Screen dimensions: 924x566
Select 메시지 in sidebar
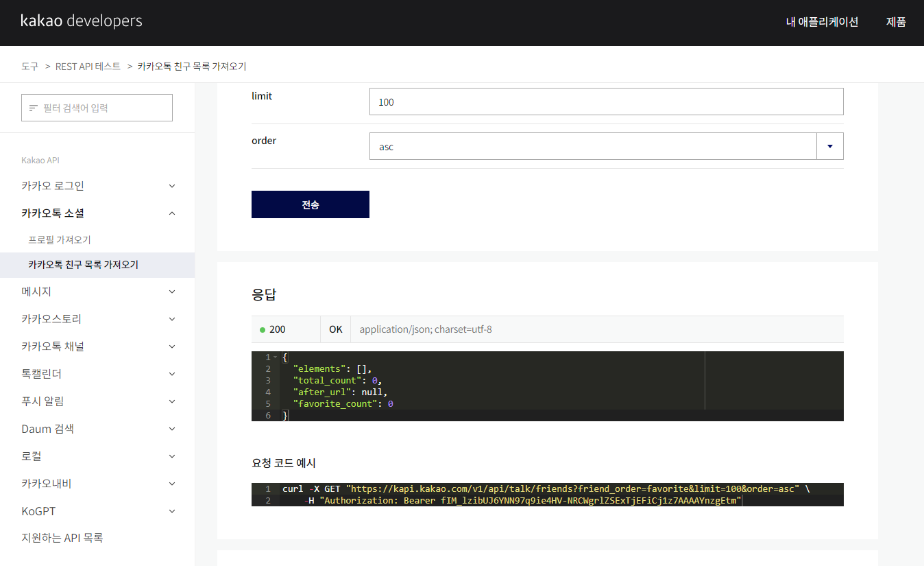36,292
